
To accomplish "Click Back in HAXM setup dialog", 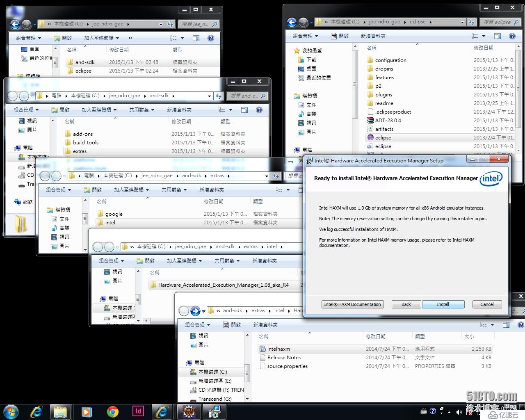I will coord(406,304).
